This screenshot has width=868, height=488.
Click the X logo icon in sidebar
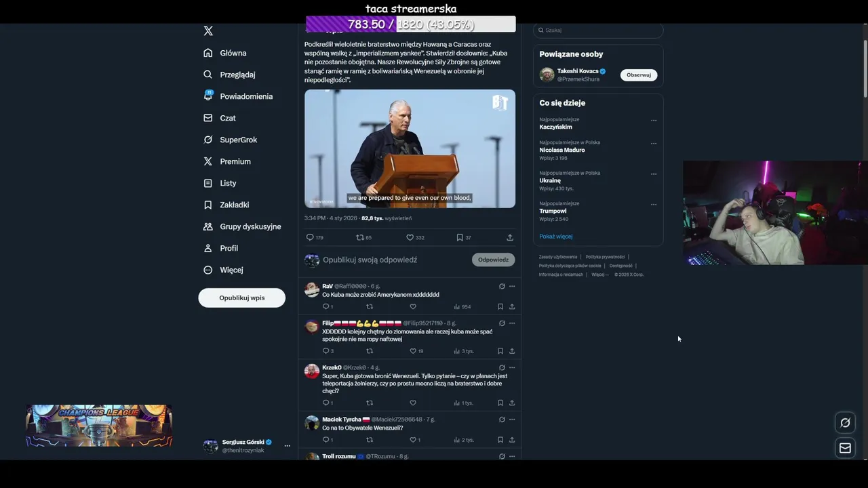coord(208,31)
